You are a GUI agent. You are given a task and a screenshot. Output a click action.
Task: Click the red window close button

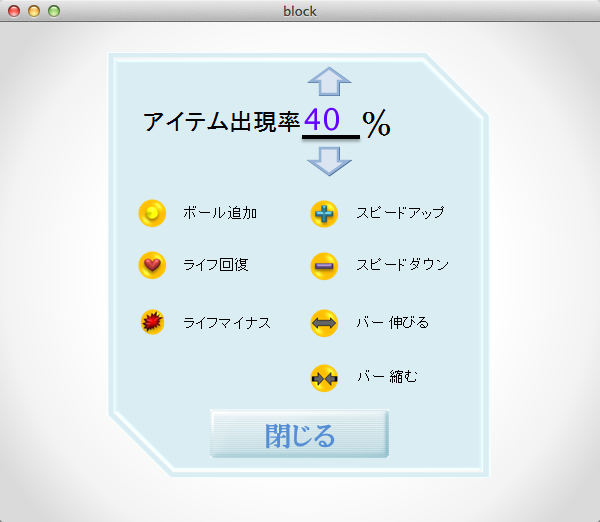coord(14,11)
